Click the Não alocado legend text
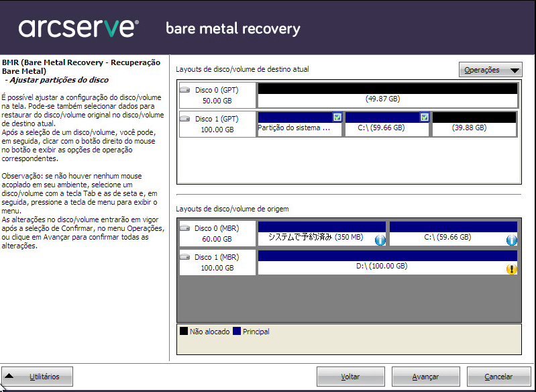Screen dimensions: 536x392 209,332
